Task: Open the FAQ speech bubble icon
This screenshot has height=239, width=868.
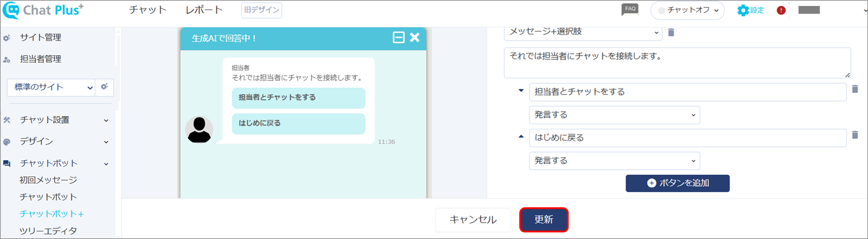Action: [630, 9]
